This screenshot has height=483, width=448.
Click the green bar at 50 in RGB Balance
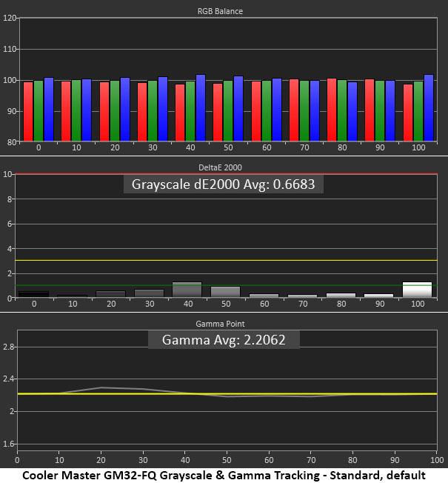228,111
